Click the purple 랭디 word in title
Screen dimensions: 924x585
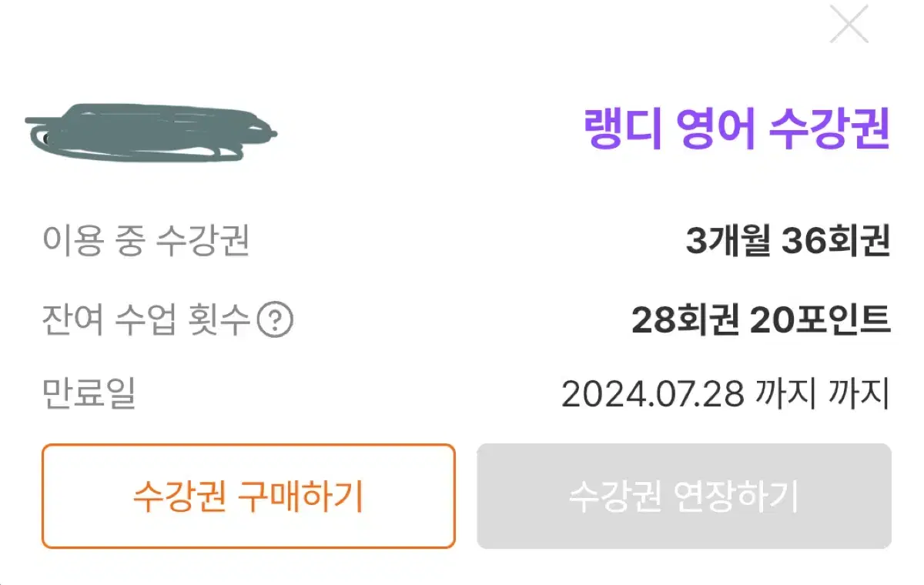pyautogui.click(x=622, y=129)
